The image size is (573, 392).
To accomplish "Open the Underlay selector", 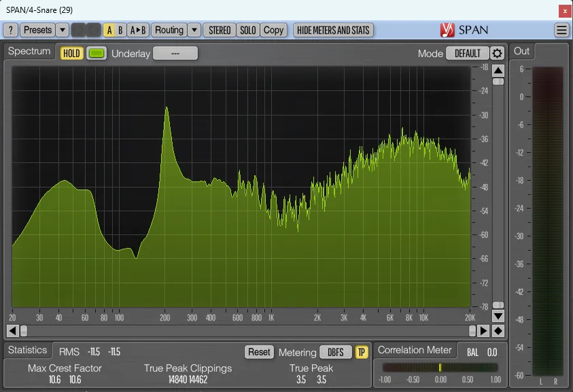I will (175, 52).
